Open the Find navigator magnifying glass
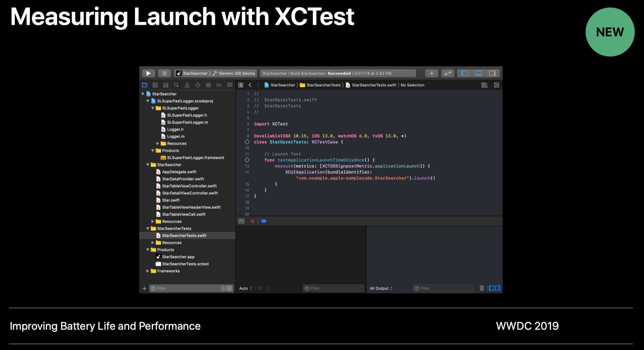The height and width of the screenshot is (350, 644). (176, 85)
